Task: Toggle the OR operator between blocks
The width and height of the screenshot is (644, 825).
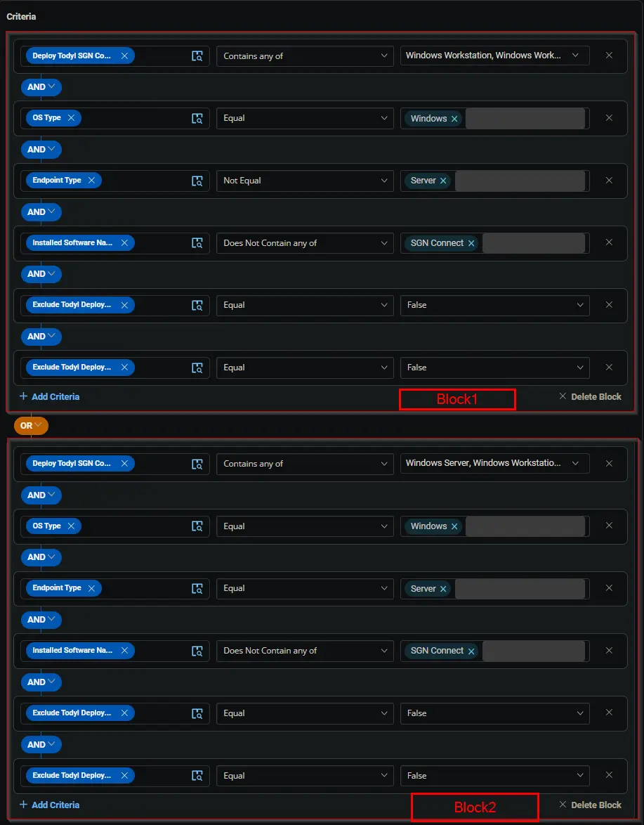Action: point(31,426)
